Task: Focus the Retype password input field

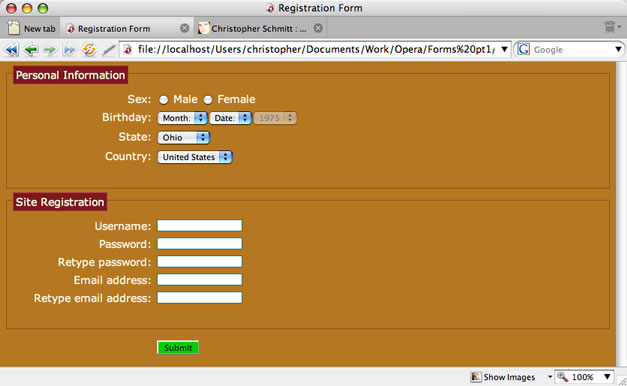Action: 200,262
